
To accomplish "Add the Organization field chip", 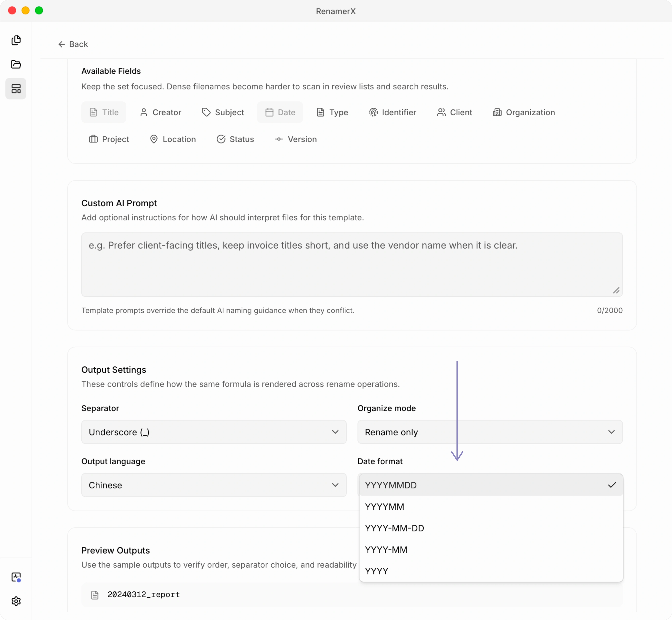I will pyautogui.click(x=524, y=112).
